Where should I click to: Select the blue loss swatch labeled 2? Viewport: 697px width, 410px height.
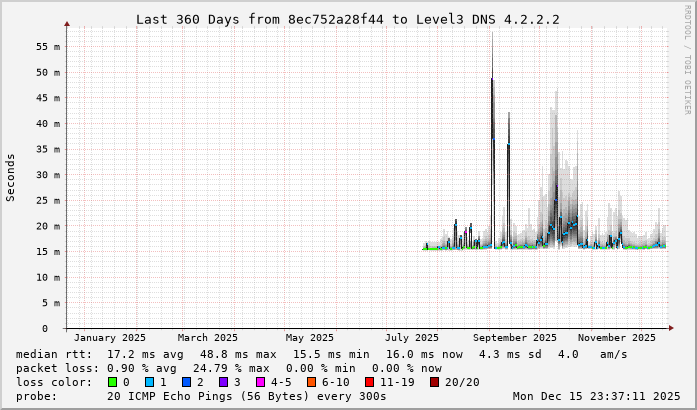click(187, 382)
